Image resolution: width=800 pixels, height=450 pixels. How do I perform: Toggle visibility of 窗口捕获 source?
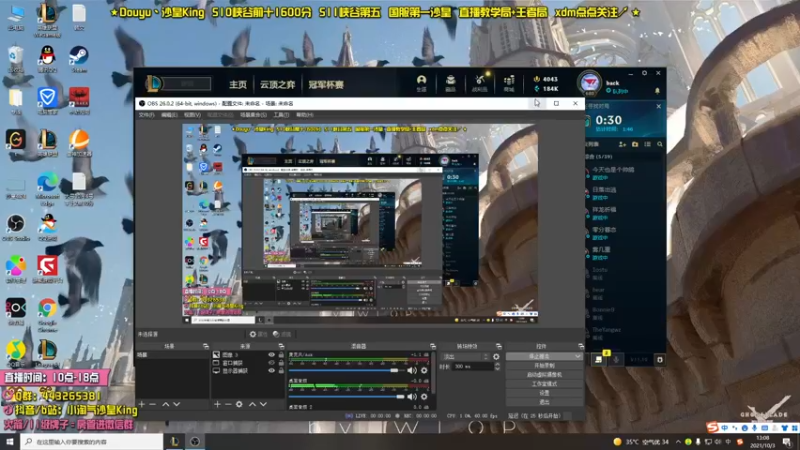(271, 363)
